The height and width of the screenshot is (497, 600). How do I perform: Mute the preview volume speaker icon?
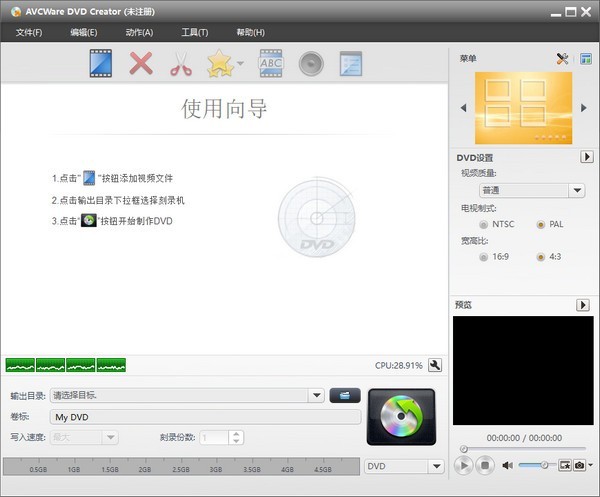point(508,465)
